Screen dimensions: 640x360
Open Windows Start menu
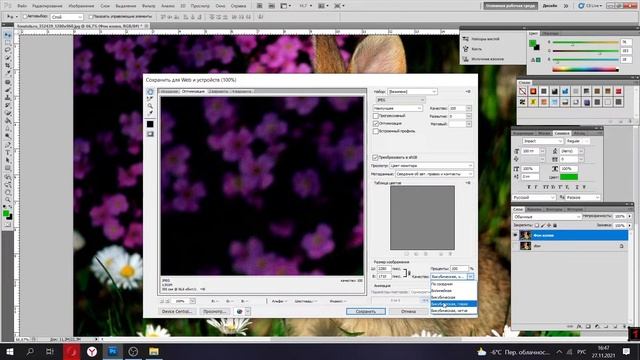click(x=10, y=351)
